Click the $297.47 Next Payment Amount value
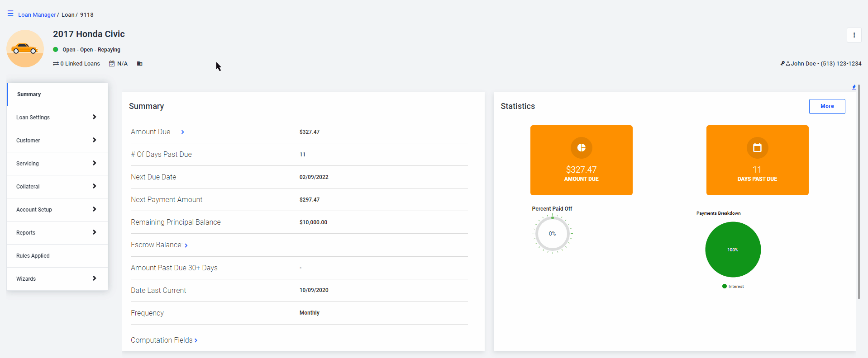868x358 pixels. [310, 200]
